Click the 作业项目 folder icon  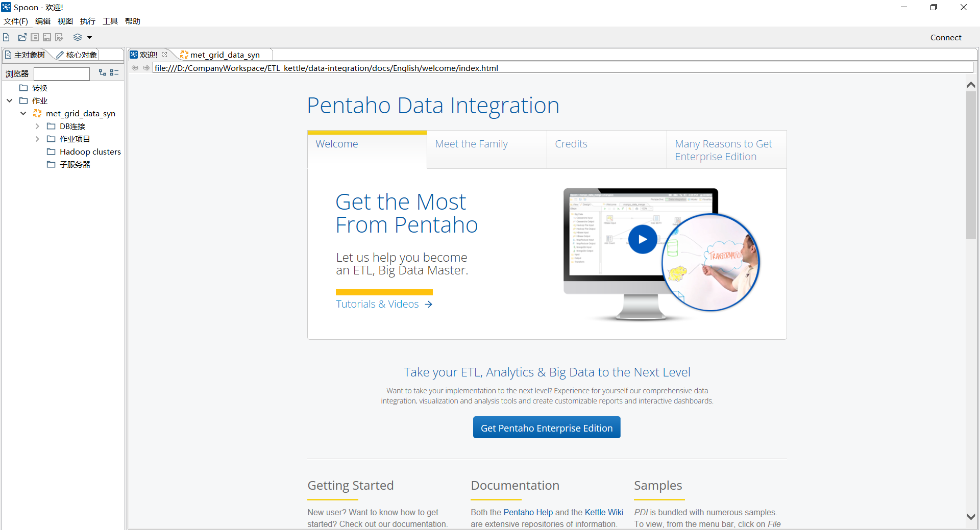point(51,139)
